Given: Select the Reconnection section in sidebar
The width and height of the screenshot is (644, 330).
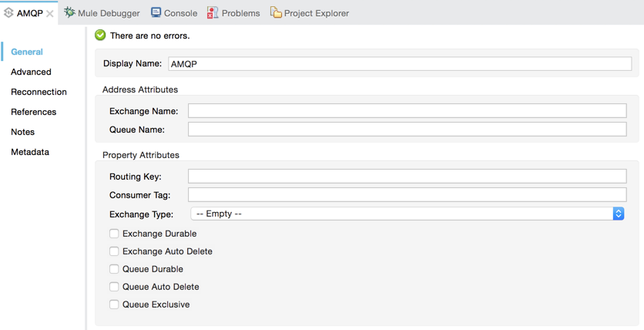Looking at the screenshot, I should tap(39, 92).
